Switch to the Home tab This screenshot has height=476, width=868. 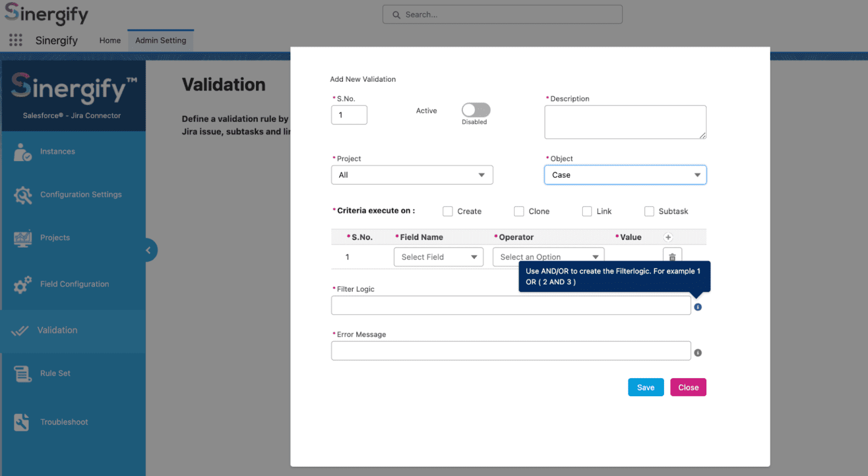[110, 41]
